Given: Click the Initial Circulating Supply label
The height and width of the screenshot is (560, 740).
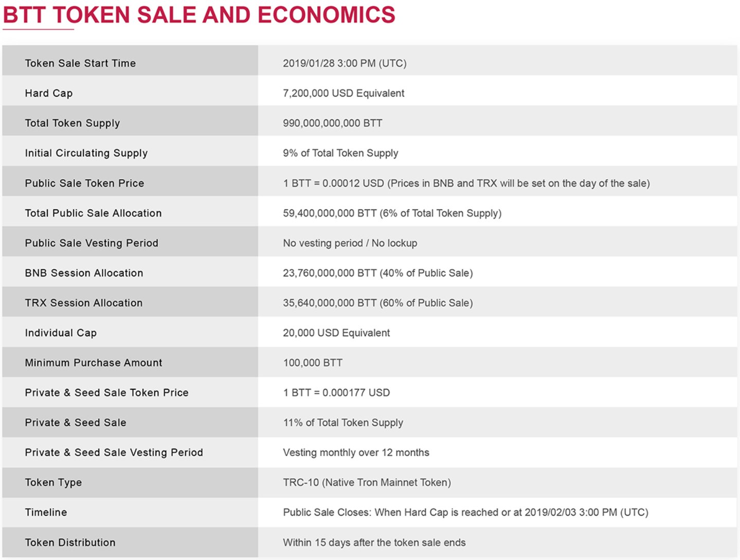Looking at the screenshot, I should tap(86, 153).
